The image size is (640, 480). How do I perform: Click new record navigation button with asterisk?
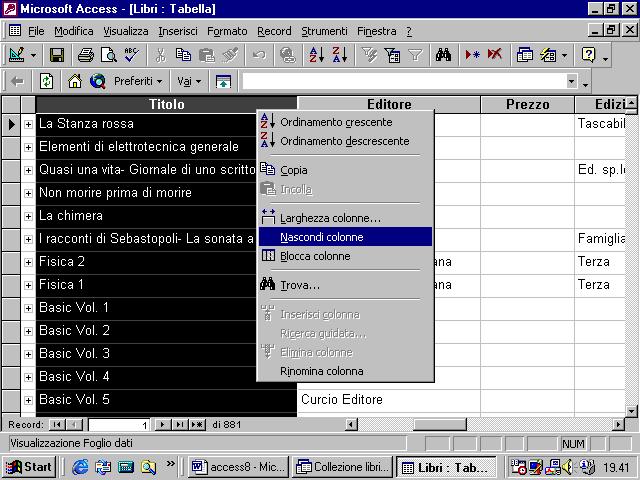(x=197, y=424)
